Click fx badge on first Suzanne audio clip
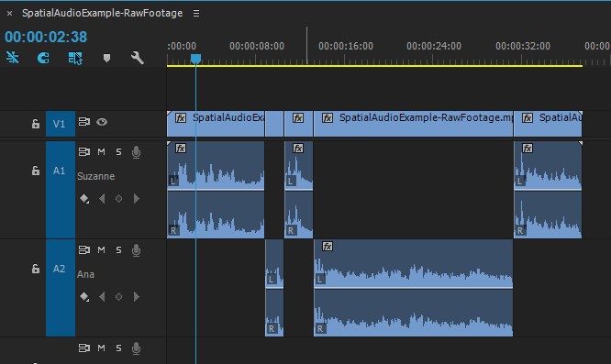 [x=181, y=149]
